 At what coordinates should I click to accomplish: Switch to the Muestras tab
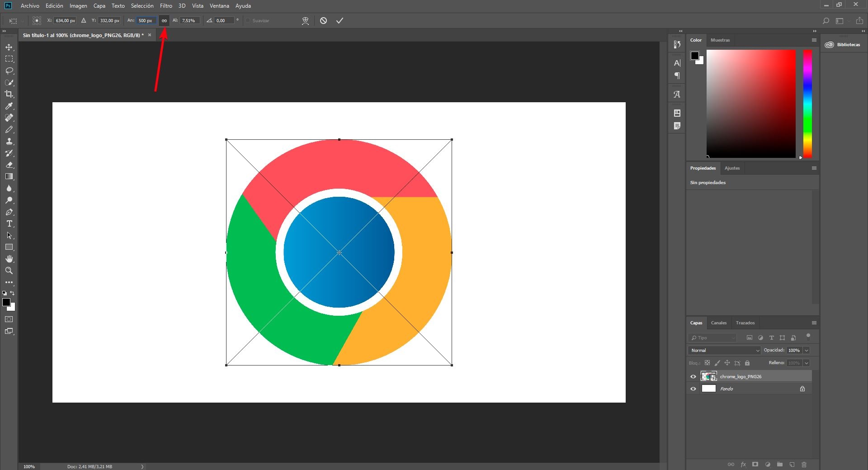point(720,40)
